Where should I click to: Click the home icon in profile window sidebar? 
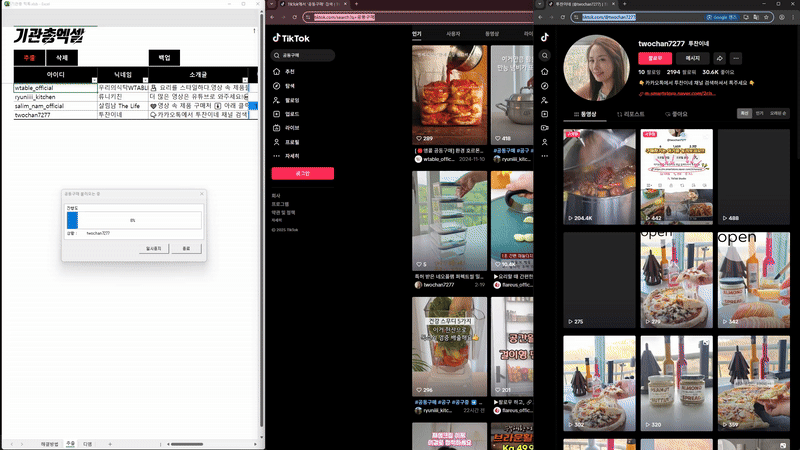pos(545,71)
